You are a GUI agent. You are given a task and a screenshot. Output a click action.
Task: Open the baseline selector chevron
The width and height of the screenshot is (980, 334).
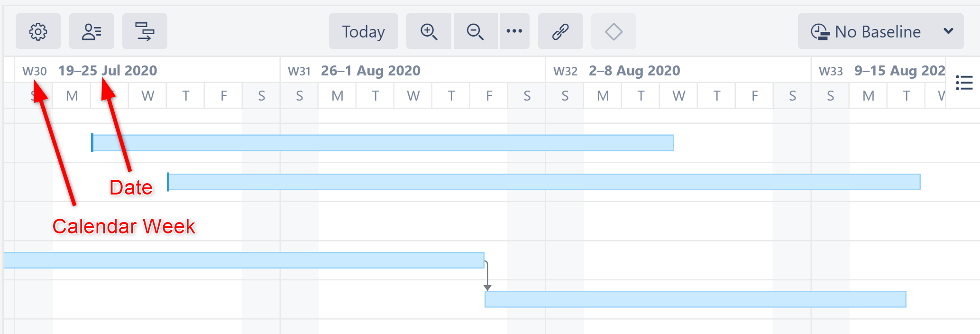tap(949, 31)
